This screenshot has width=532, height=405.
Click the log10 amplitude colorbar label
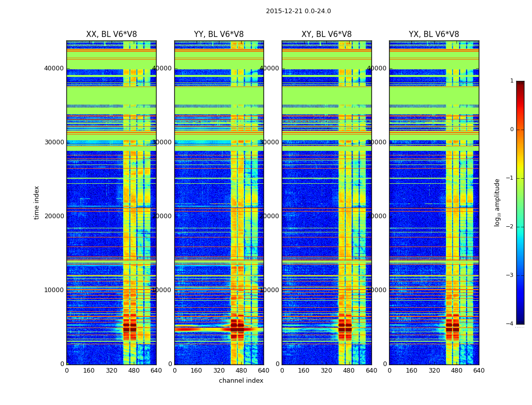point(497,202)
